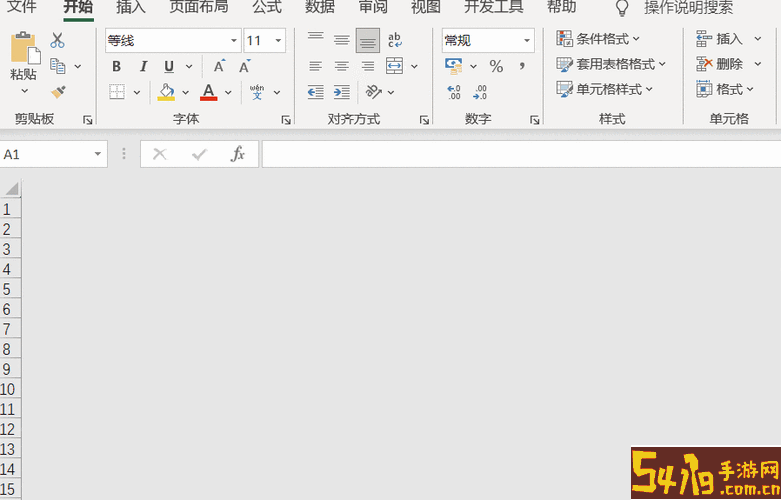Open font color dropdown arrow
The height and width of the screenshot is (500, 781).
(228, 93)
